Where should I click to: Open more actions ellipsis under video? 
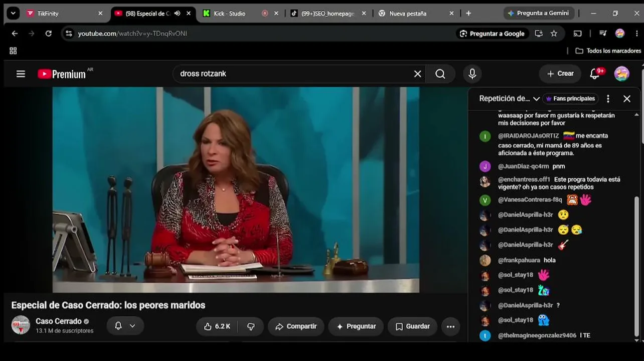tap(450, 326)
